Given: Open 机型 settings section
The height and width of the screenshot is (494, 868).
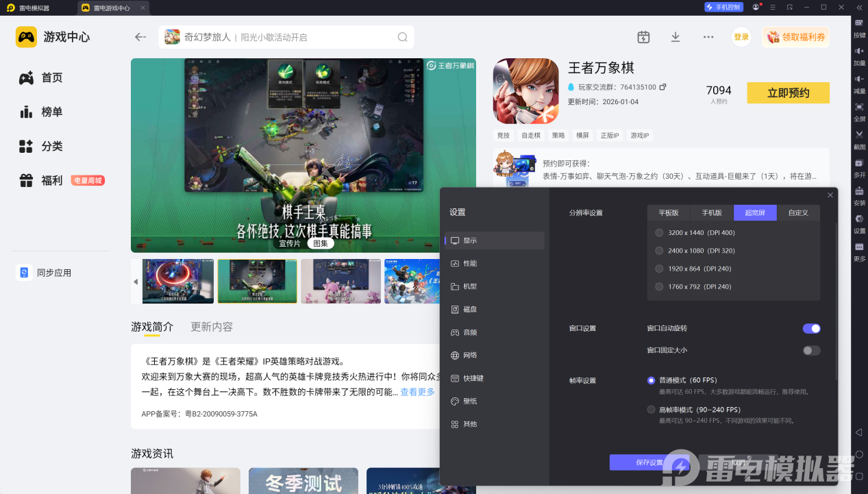Looking at the screenshot, I should 494,286.
